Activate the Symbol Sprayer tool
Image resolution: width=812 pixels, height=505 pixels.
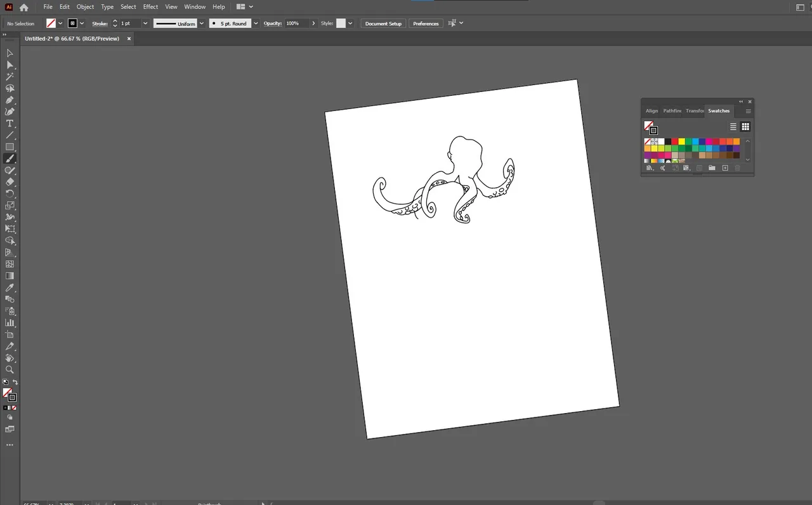click(10, 312)
